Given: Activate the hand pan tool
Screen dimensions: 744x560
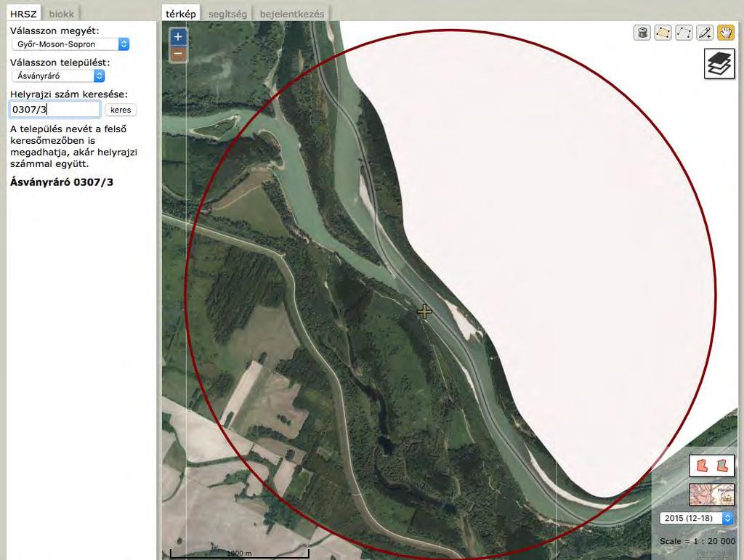Looking at the screenshot, I should coord(726,33).
